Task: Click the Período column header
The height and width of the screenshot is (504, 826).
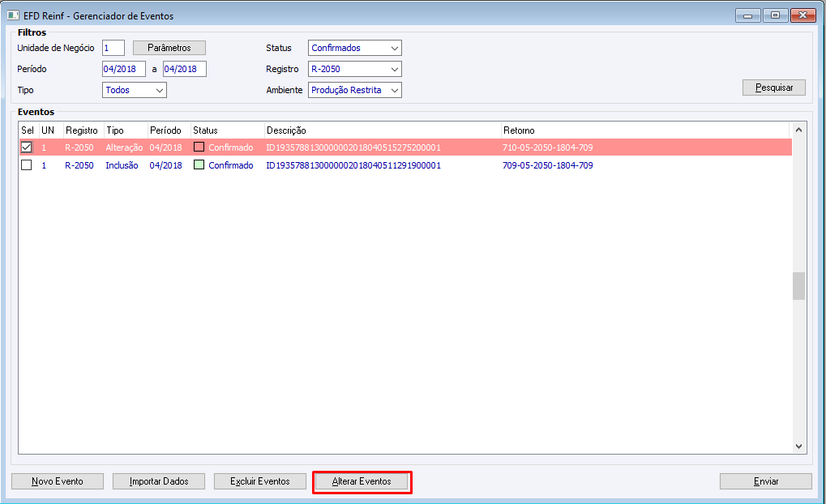Action: pos(169,130)
